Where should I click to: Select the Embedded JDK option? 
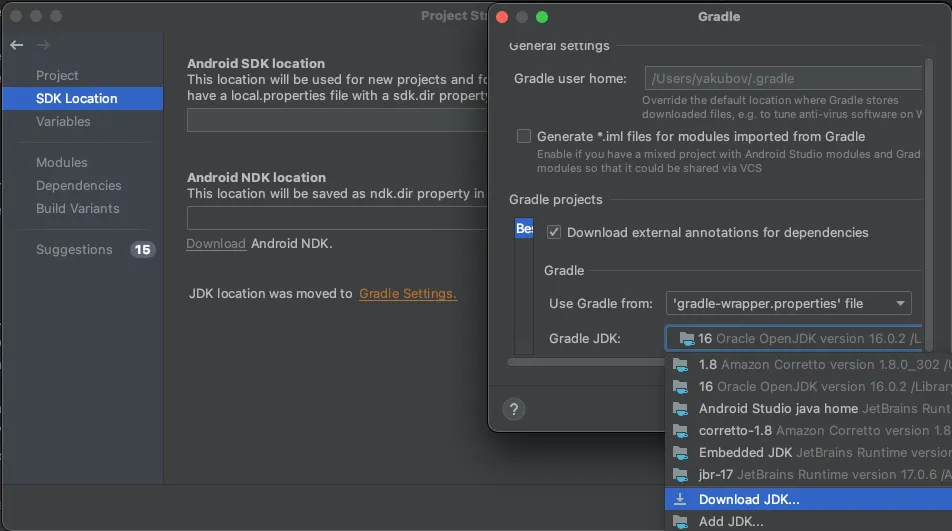tap(808, 453)
